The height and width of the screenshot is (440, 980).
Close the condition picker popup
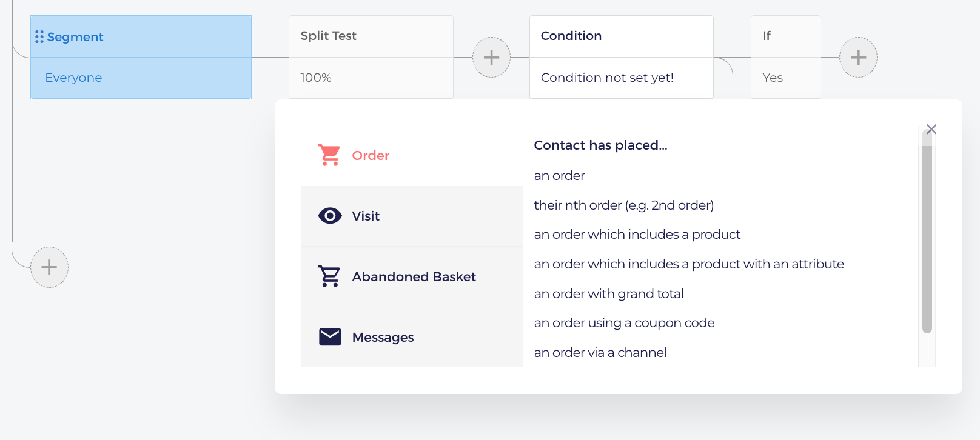pos(931,129)
